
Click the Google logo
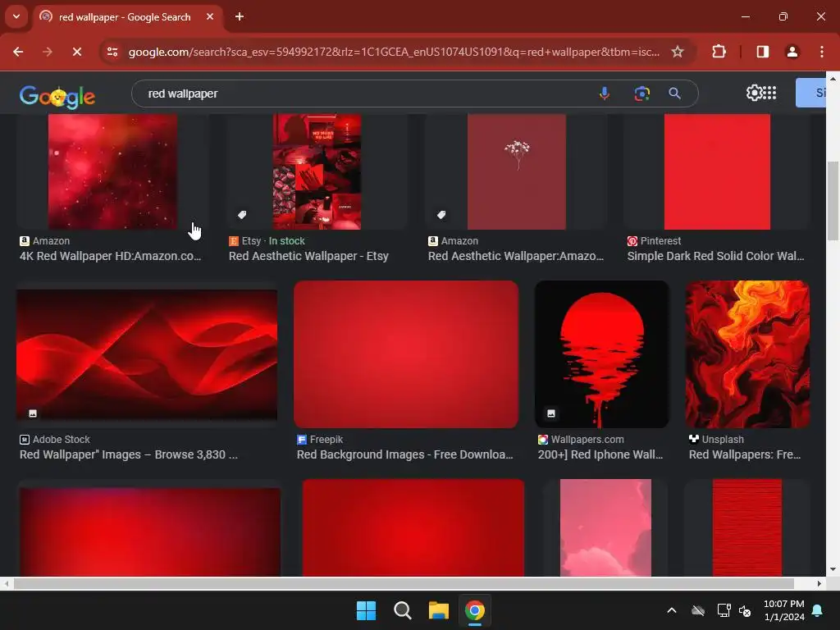click(x=57, y=97)
